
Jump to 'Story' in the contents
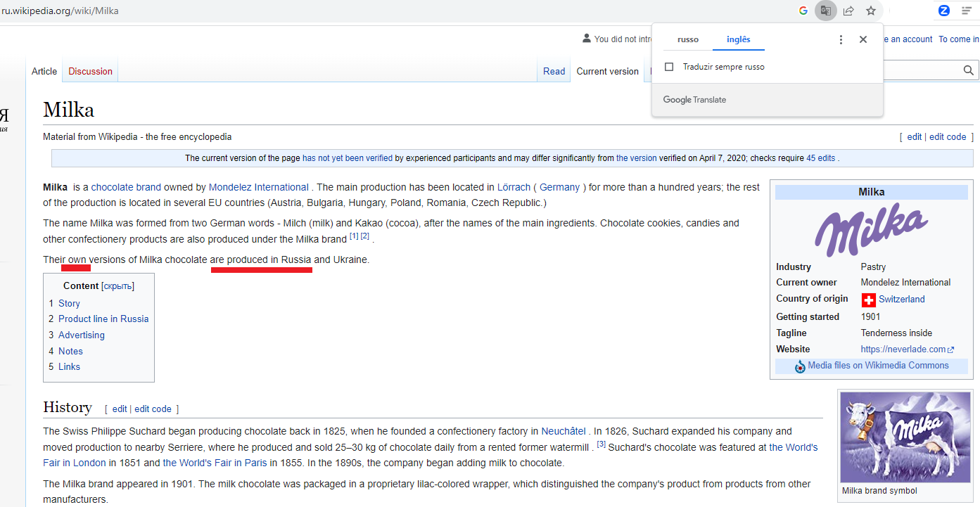click(69, 303)
